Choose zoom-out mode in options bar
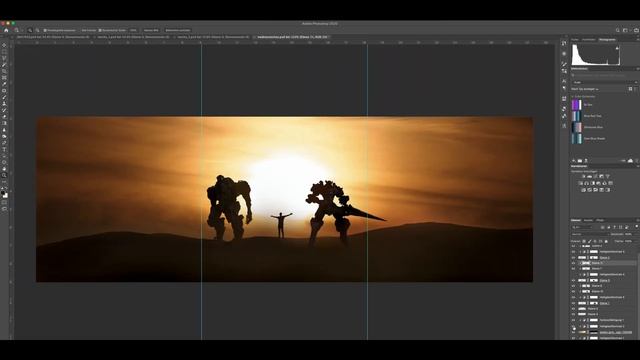 [x=37, y=30]
